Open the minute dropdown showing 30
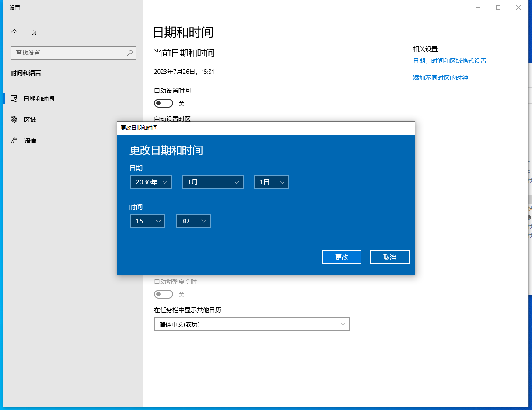Screen dimensions: 532x410 pos(193,221)
